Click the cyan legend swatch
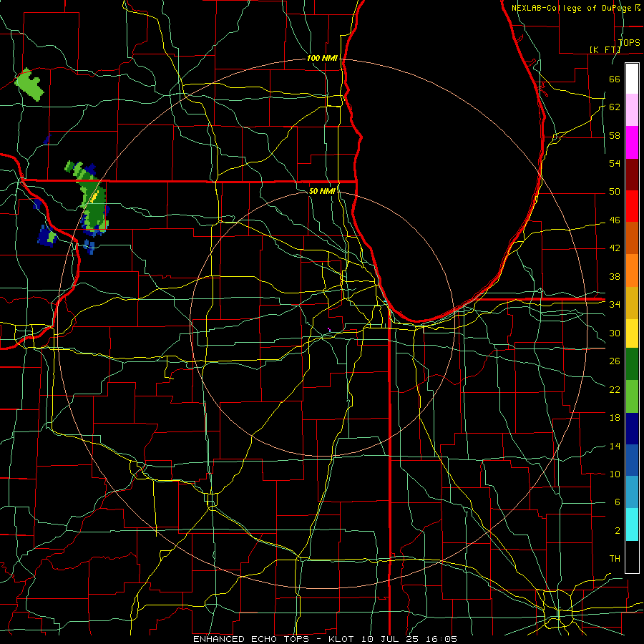This screenshot has width=644, height=644. pos(632,525)
